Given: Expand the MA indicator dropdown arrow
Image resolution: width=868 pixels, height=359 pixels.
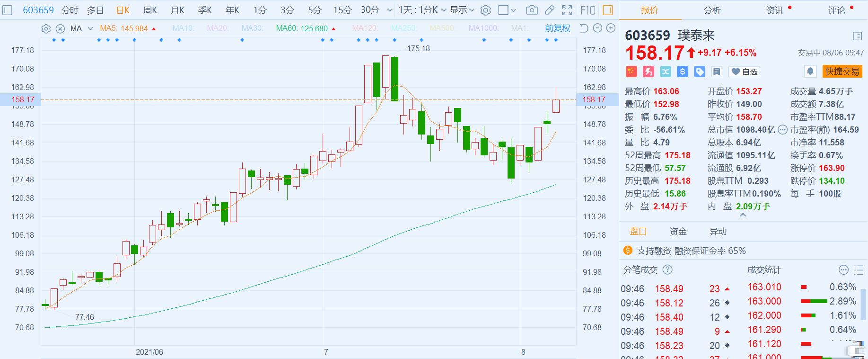Looking at the screenshot, I should 90,29.
